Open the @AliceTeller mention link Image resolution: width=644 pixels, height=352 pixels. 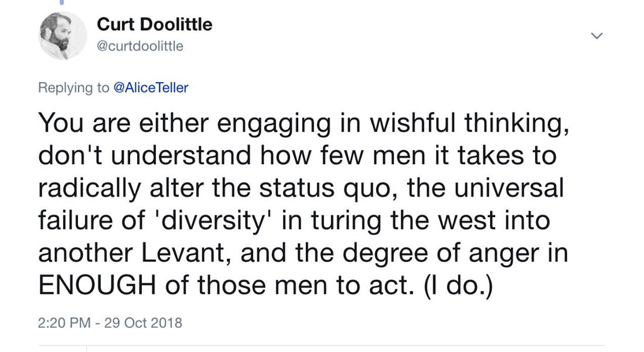click(x=151, y=87)
